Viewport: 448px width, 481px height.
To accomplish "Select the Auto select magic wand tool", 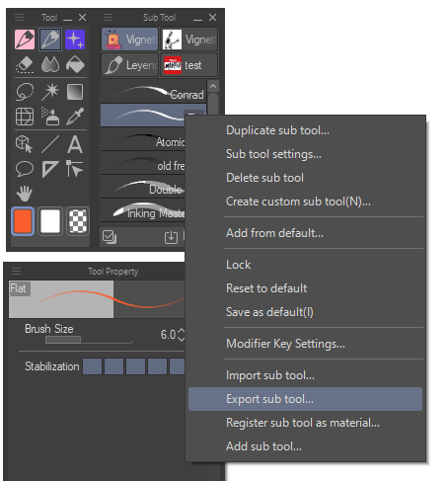I will click(x=50, y=92).
